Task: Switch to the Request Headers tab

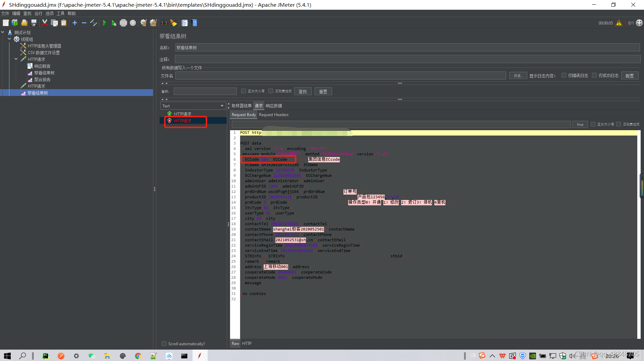Action: 273,115
